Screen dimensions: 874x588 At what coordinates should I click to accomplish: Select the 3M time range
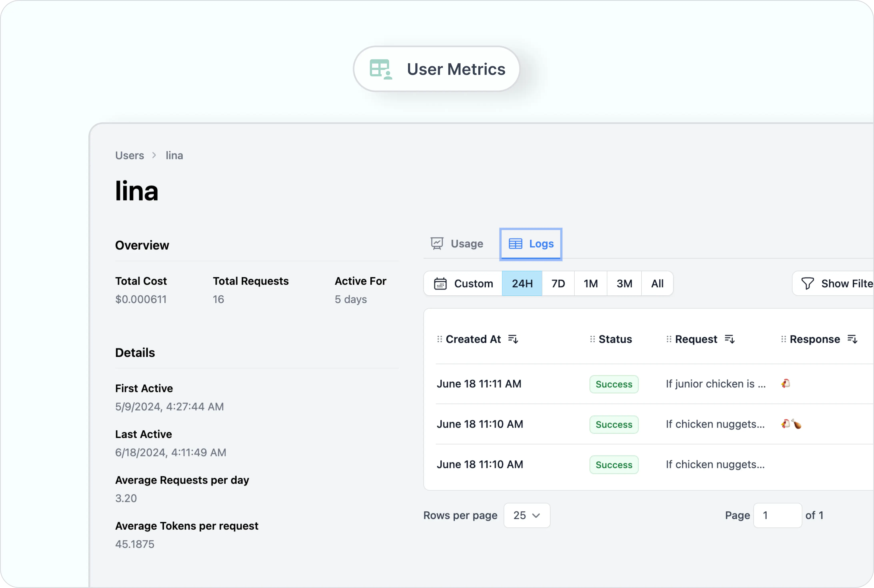pos(624,283)
